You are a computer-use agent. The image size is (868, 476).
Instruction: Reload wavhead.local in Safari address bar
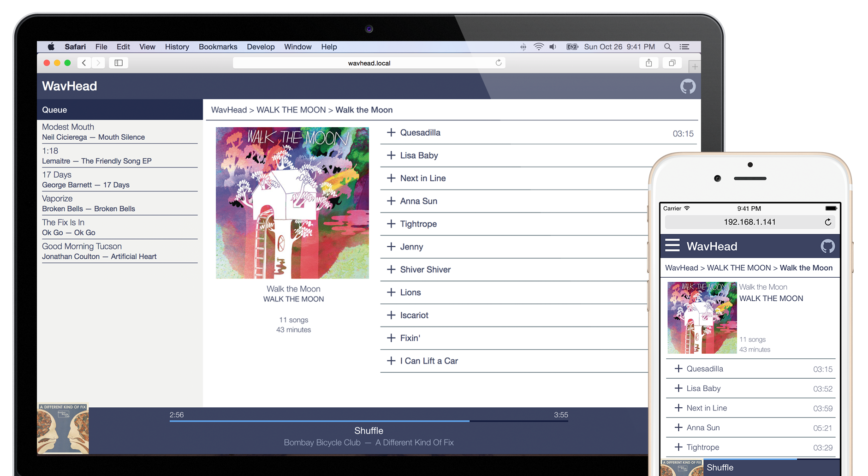click(499, 63)
